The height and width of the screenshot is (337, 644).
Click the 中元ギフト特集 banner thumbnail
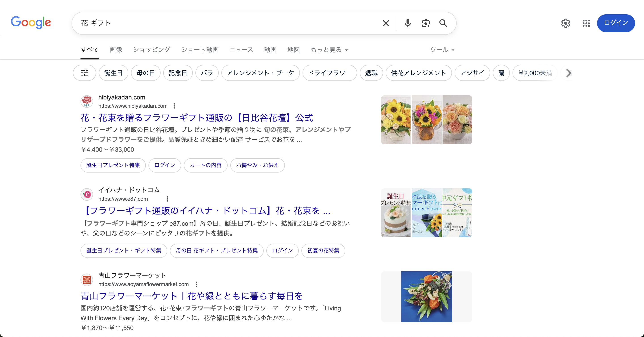pyautogui.click(x=457, y=213)
